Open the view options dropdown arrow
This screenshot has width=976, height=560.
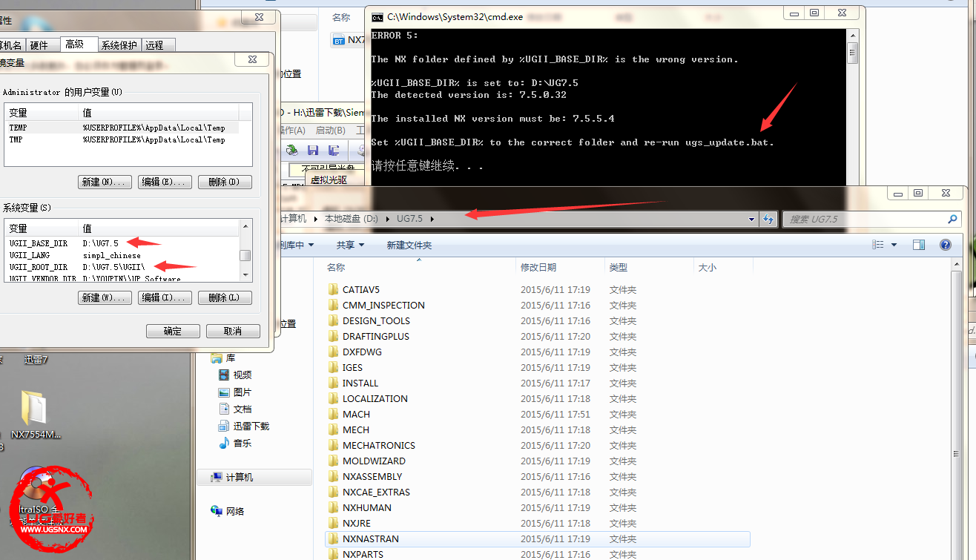pyautogui.click(x=894, y=245)
